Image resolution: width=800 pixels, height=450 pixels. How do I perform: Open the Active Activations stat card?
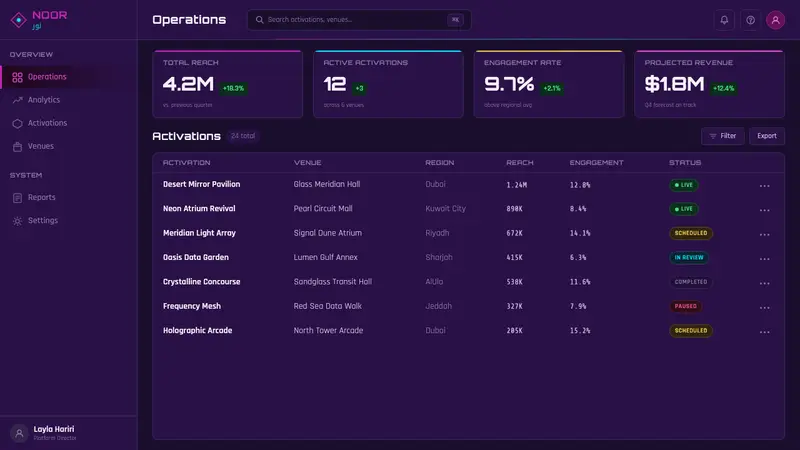point(388,84)
